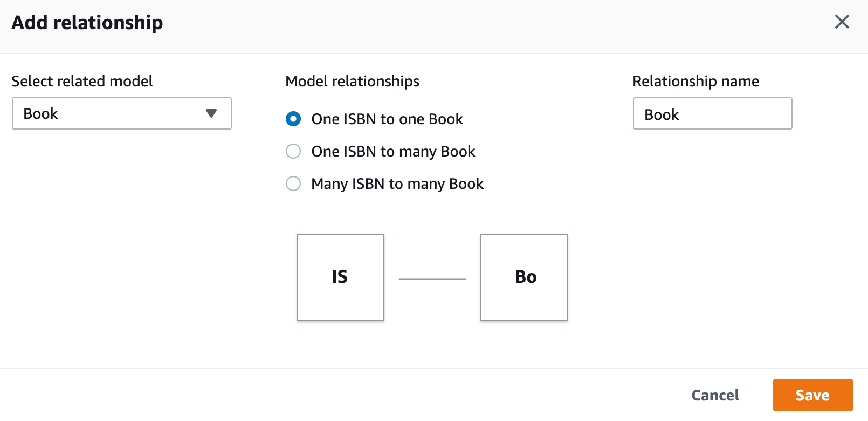The image size is (868, 421).
Task: Click the "One ISBN to many Book" label text
Action: tap(394, 151)
